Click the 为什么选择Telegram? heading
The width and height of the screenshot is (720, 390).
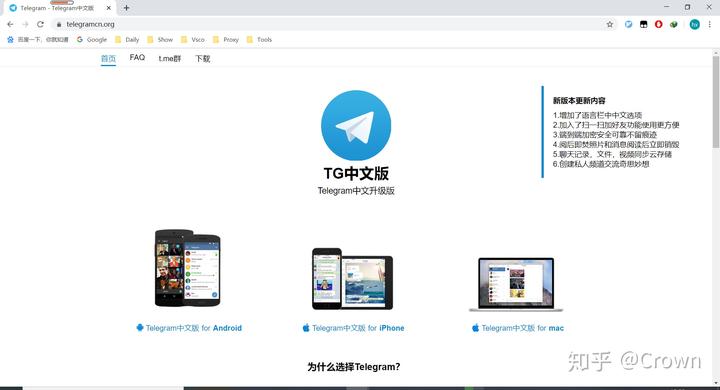pyautogui.click(x=354, y=367)
